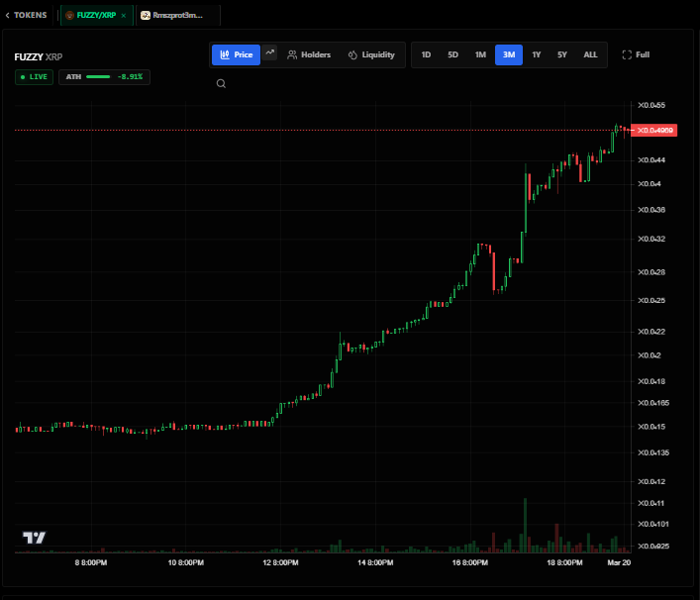The image size is (700, 600).
Task: Click the X0.015 price axis label
Action: point(651,427)
